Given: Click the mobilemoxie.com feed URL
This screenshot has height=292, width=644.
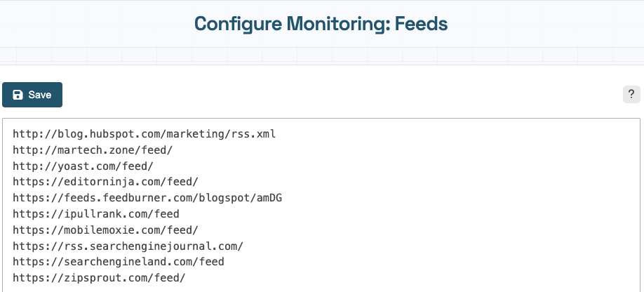Looking at the screenshot, I should 105,230.
